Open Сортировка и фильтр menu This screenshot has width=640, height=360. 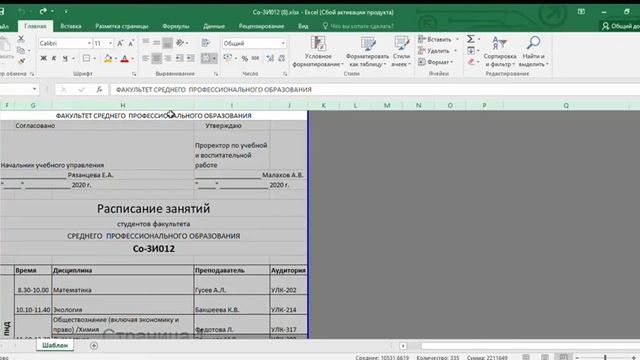500,51
